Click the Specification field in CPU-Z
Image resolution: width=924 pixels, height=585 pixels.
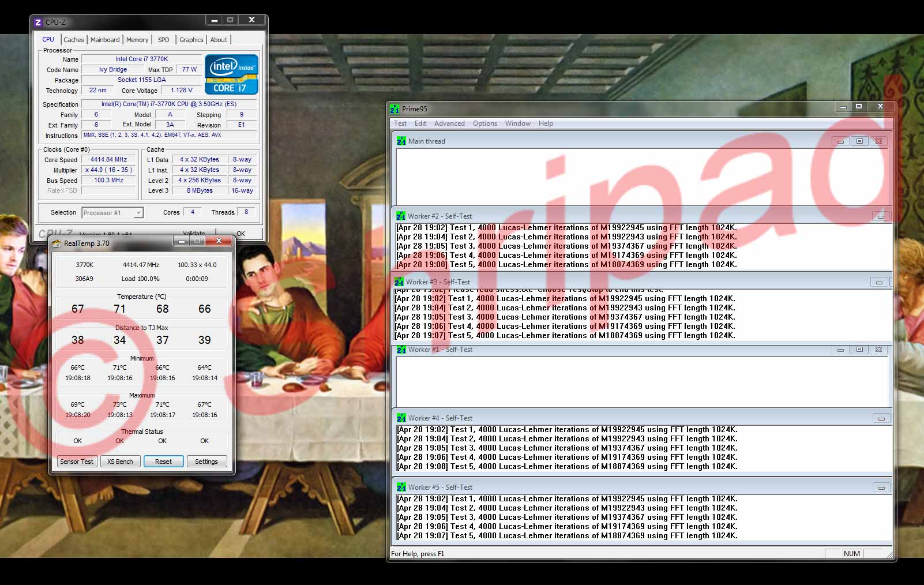pyautogui.click(x=169, y=104)
